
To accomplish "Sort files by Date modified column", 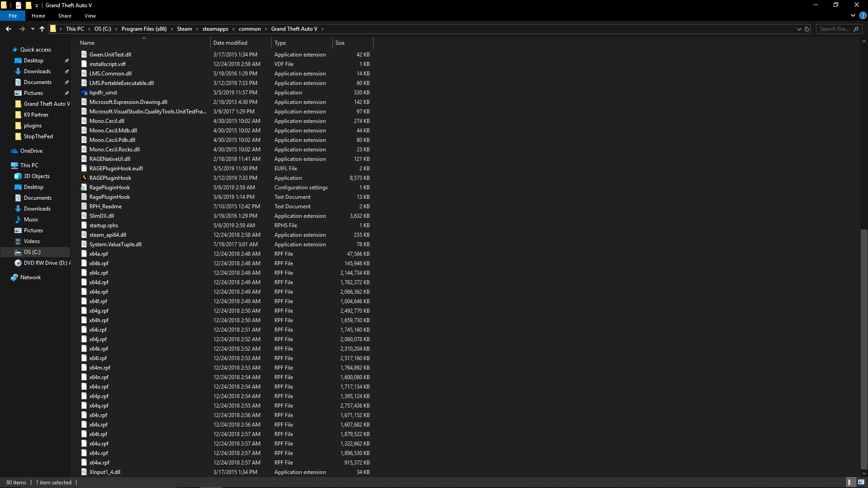I will click(230, 43).
